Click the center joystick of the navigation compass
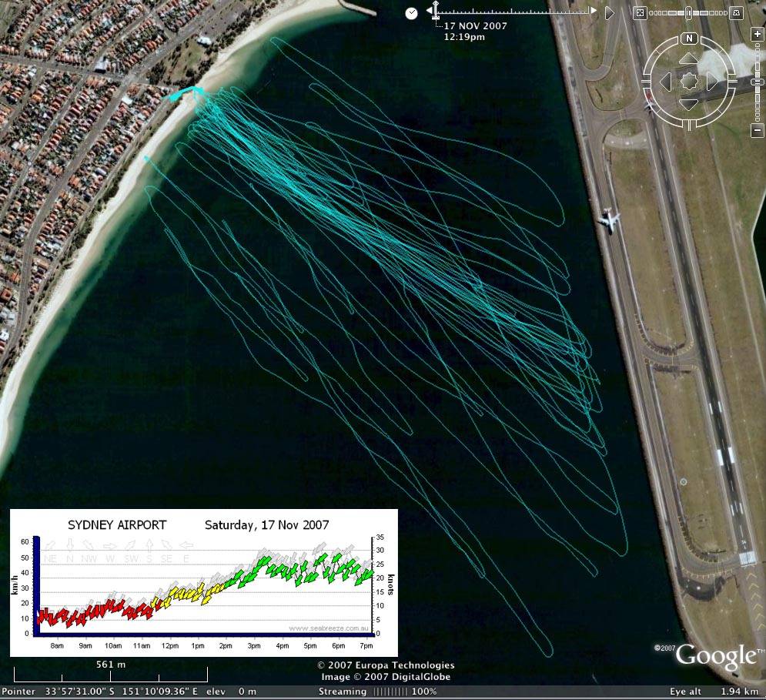Image resolution: width=766 pixels, height=700 pixels. point(689,81)
